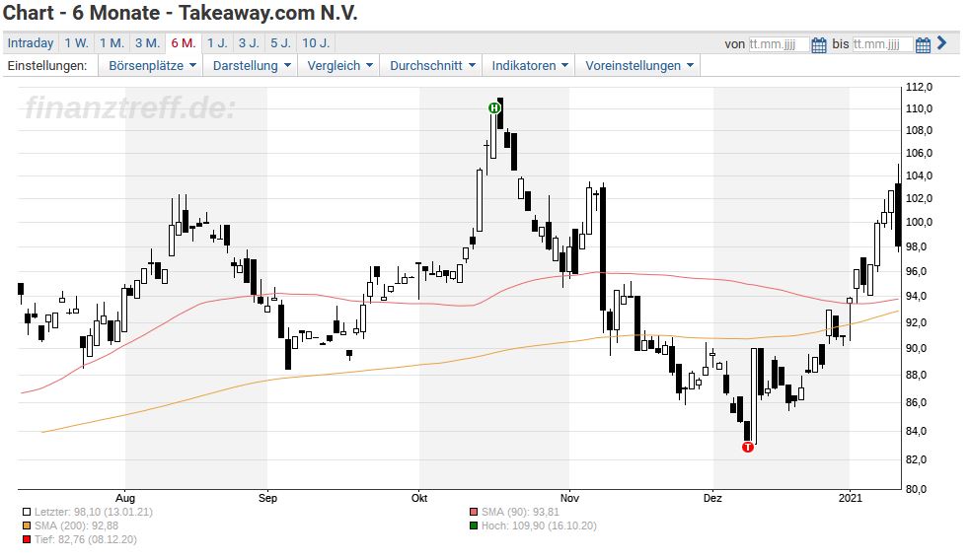Click the 'Nov' x-axis label
Screen dimensions: 970x560
[569, 498]
